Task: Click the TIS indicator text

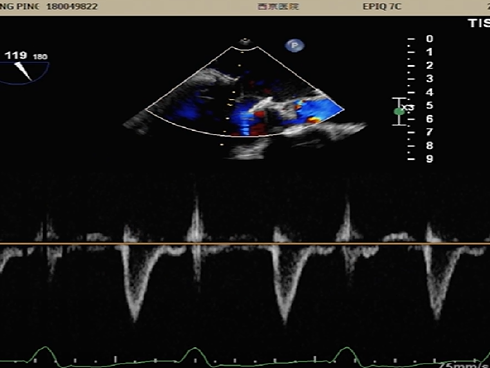Action: coord(479,23)
